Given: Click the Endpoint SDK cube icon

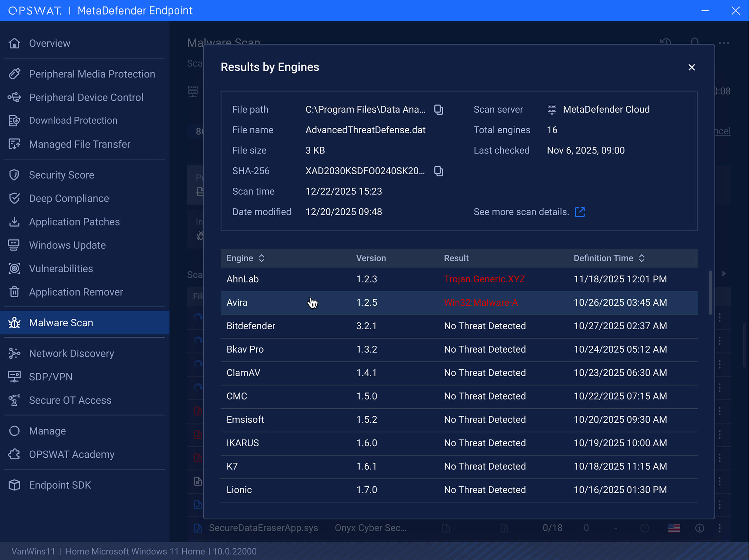Looking at the screenshot, I should pos(14,485).
